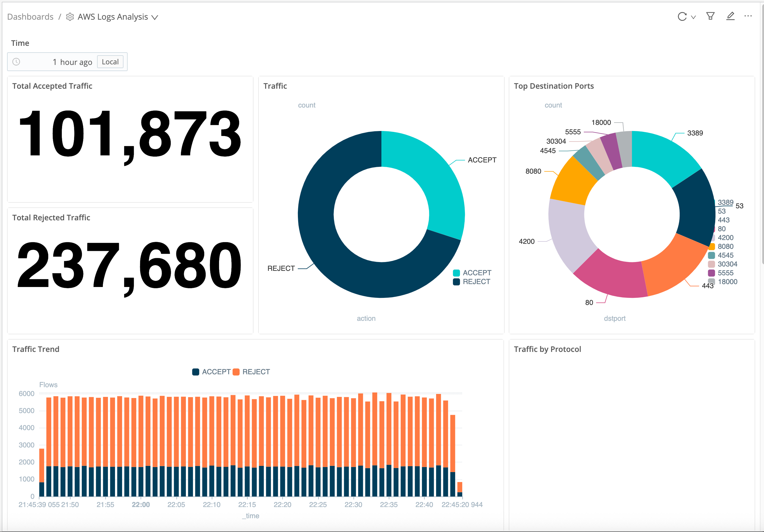Select the Traffic by Protocol panel title

[547, 349]
